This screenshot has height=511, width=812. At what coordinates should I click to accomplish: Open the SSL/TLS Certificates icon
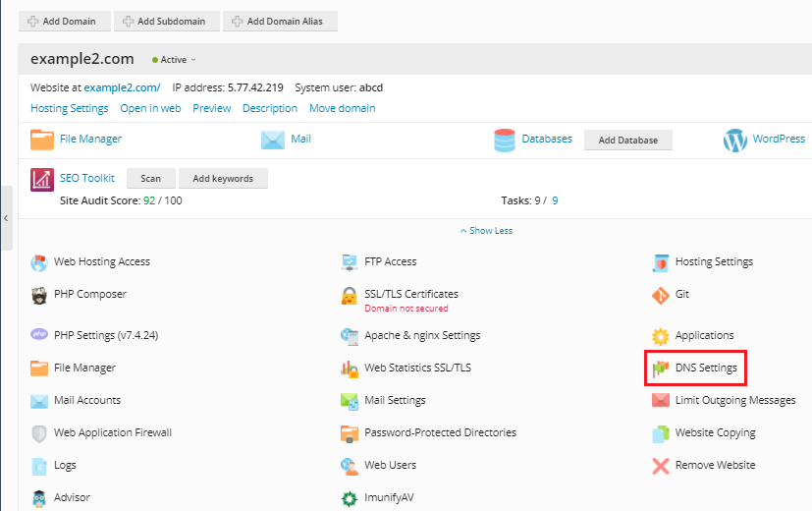[x=349, y=295]
